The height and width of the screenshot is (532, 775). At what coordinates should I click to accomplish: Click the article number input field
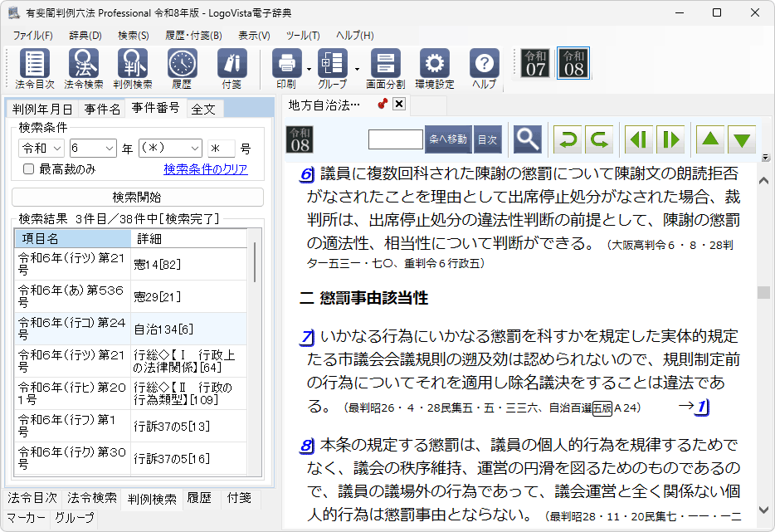396,139
